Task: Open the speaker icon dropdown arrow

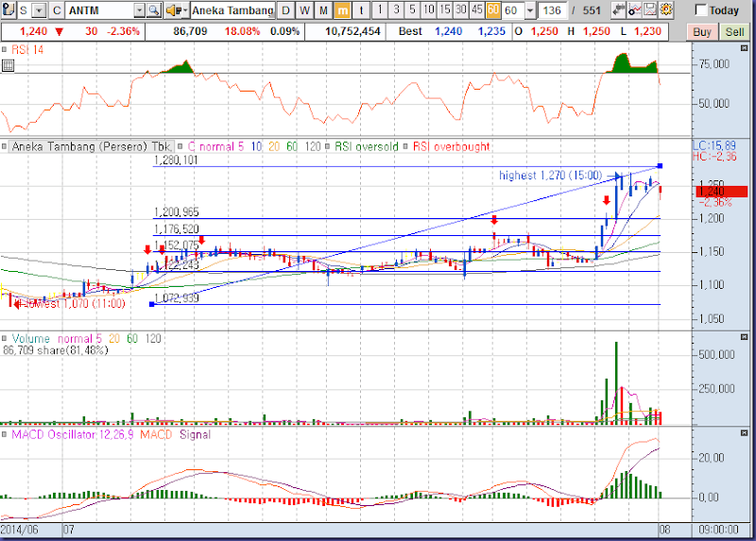Action: click(184, 10)
